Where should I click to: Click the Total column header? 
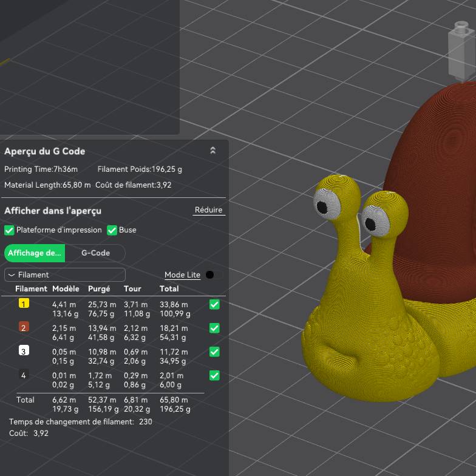(x=169, y=289)
